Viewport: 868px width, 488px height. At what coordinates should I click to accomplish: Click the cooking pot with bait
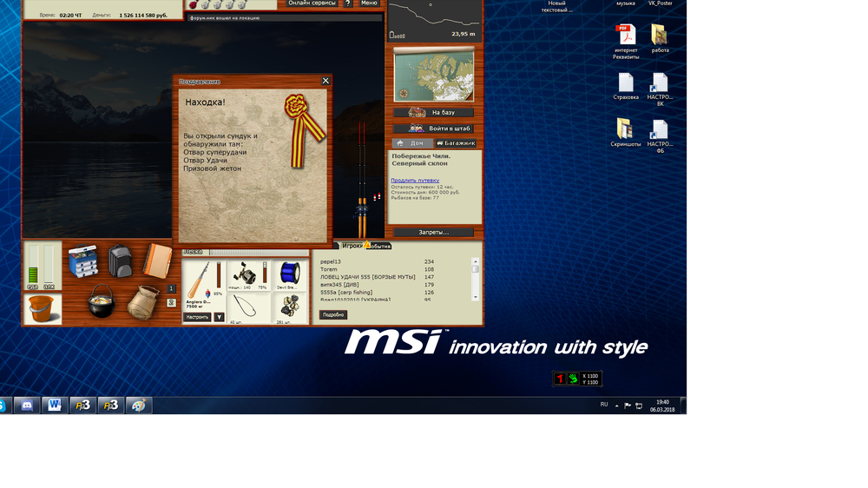[101, 301]
